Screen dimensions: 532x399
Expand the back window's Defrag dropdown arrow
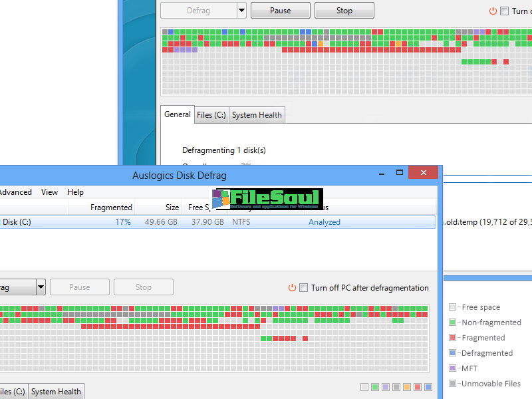[x=241, y=11]
